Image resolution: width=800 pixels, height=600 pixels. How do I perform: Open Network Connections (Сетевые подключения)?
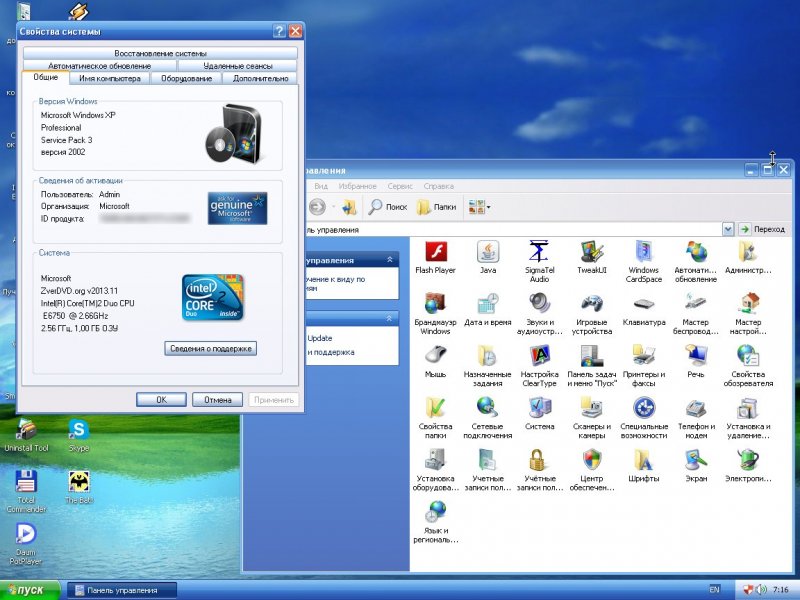click(488, 417)
